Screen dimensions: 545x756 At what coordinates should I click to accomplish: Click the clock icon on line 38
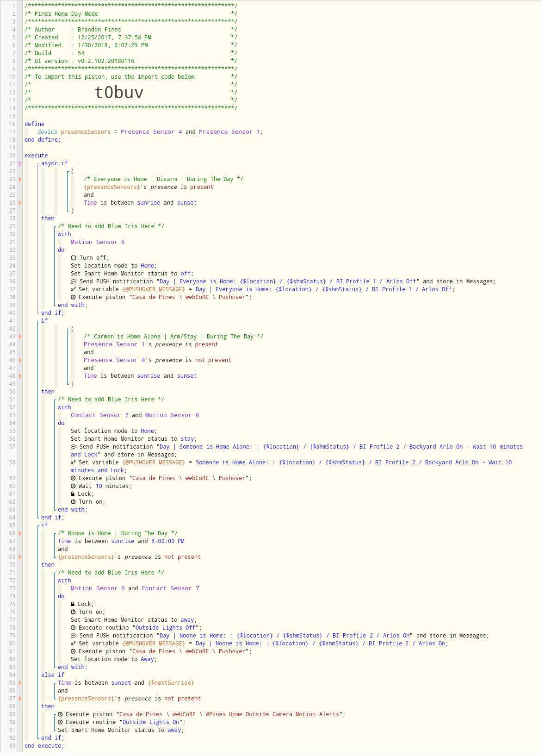pyautogui.click(x=73, y=297)
